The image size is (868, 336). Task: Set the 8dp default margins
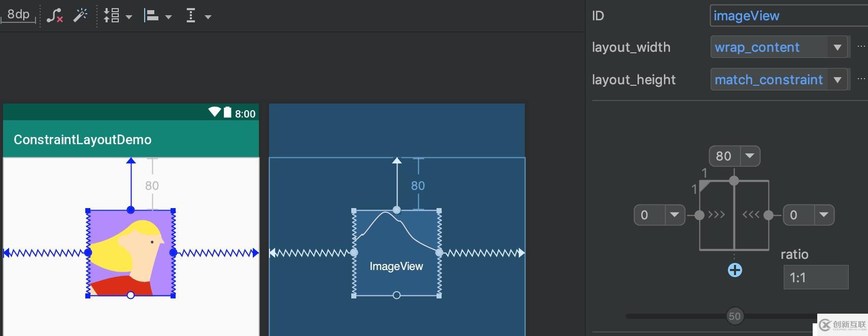(x=19, y=15)
